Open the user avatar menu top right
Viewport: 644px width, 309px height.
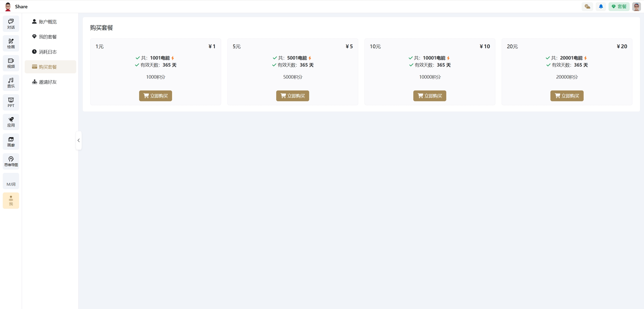click(x=636, y=7)
